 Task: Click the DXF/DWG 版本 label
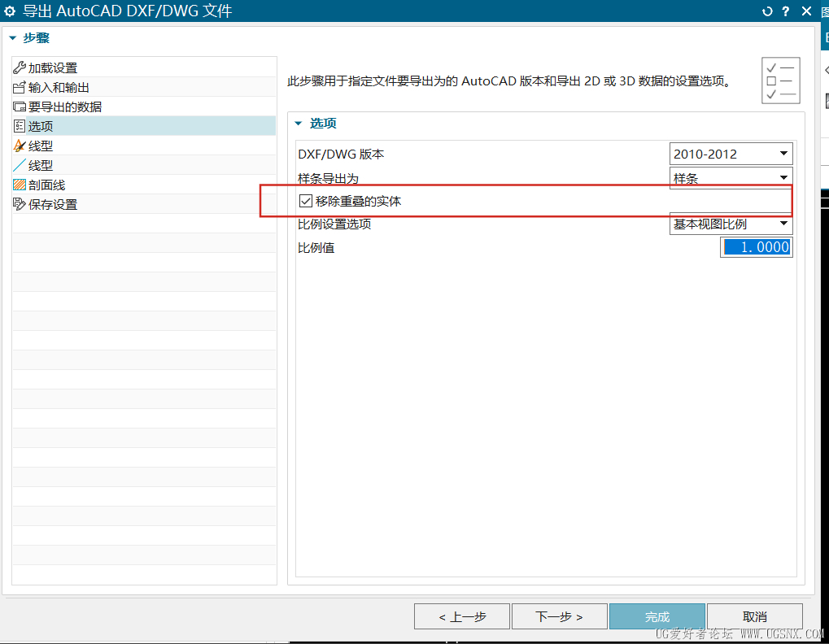point(341,154)
